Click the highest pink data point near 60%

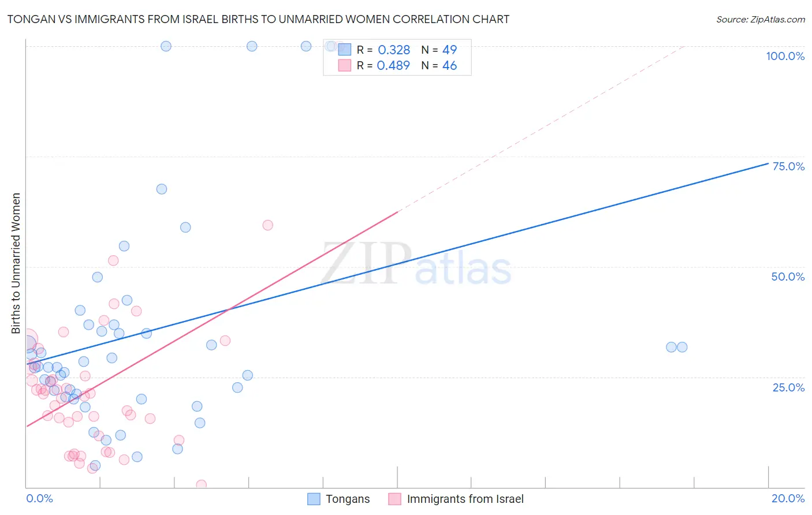pyautogui.click(x=267, y=225)
